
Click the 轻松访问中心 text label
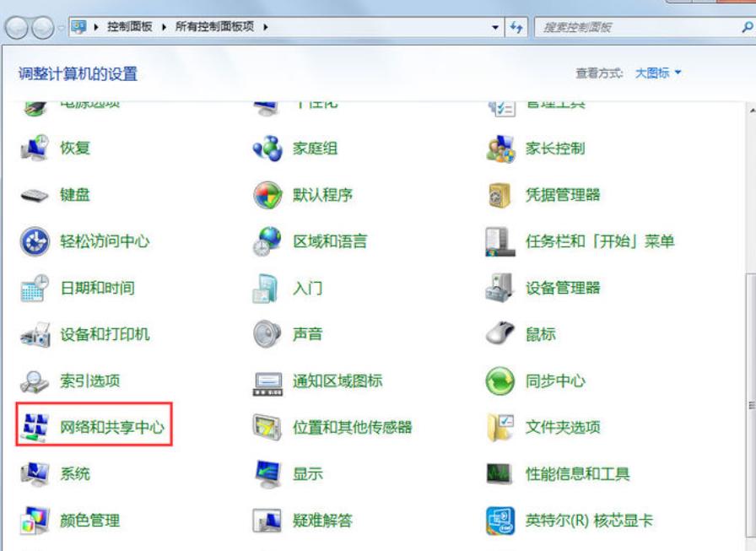pyautogui.click(x=105, y=241)
